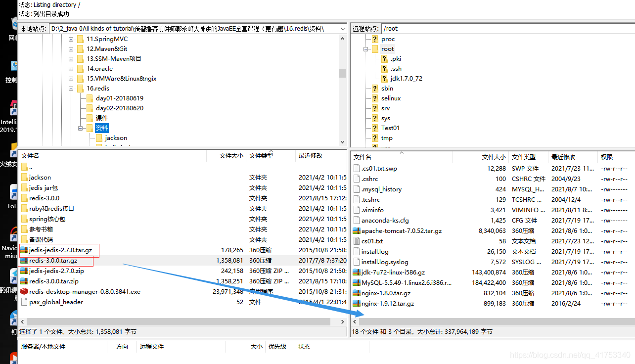Select install.log.syslog remote file name

coord(385,262)
